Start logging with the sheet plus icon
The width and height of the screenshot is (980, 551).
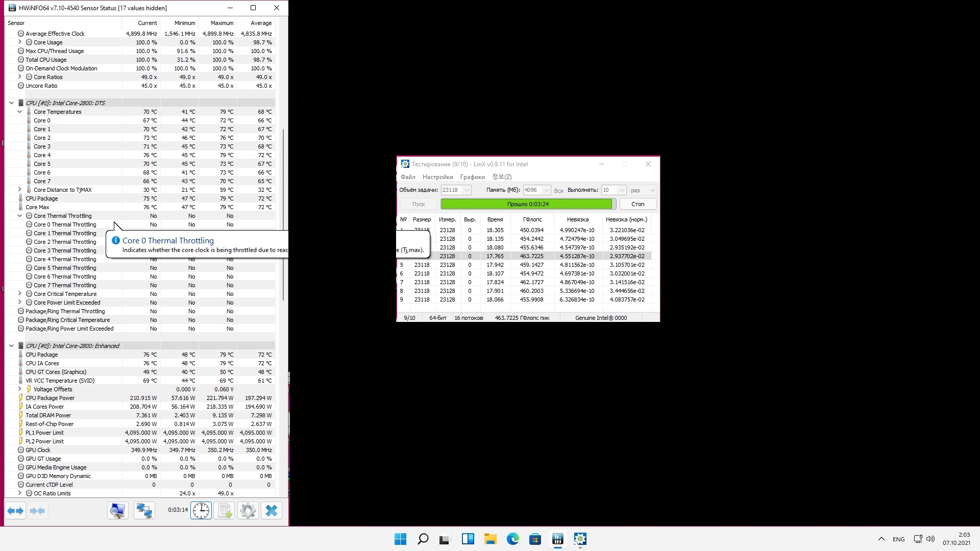(x=225, y=511)
